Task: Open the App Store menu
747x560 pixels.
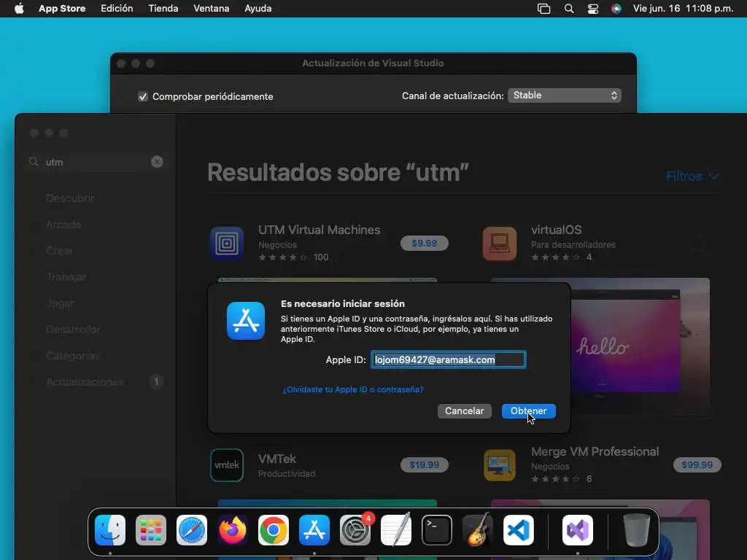Action: pyautogui.click(x=62, y=9)
